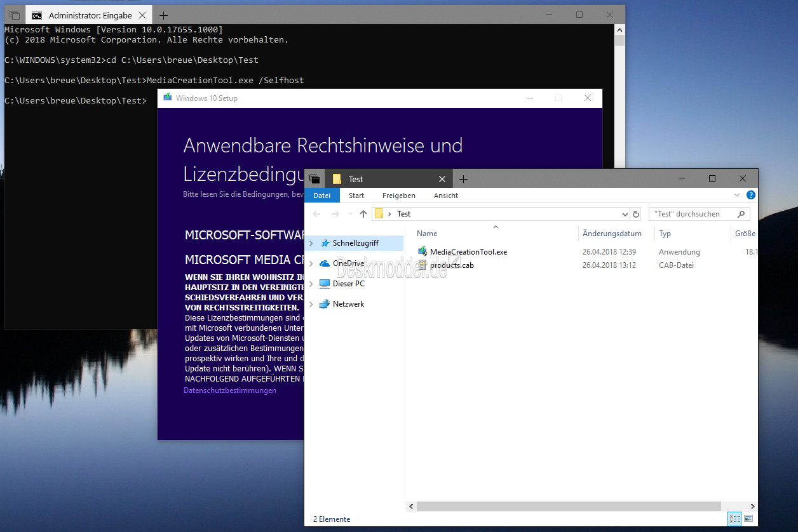Click the MediaCreationTool.exe file icon
This screenshot has width=798, height=532.
pyautogui.click(x=423, y=252)
